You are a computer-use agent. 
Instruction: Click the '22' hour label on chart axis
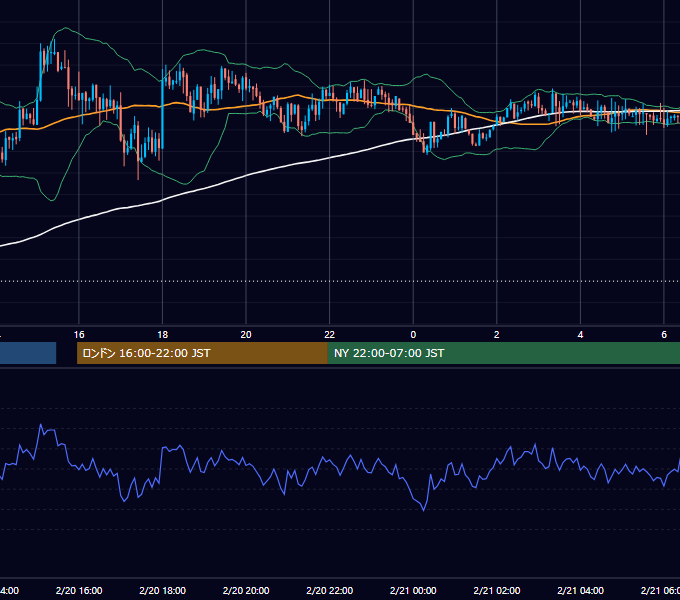330,335
